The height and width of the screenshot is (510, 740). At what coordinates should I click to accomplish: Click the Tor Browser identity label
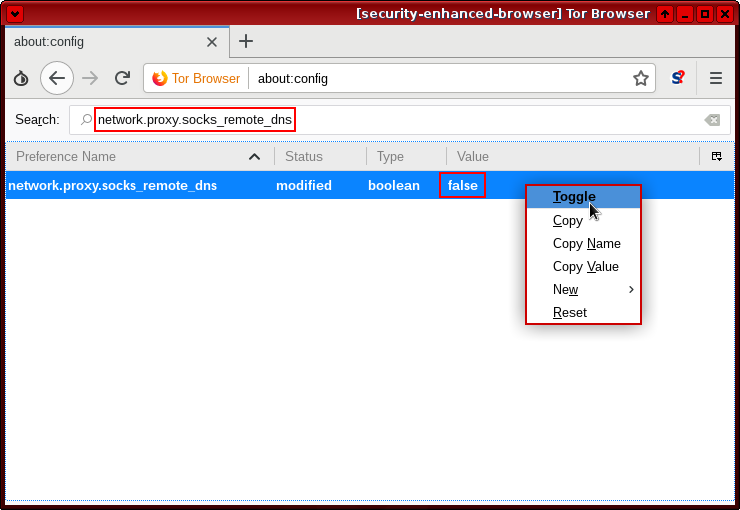[x=196, y=78]
